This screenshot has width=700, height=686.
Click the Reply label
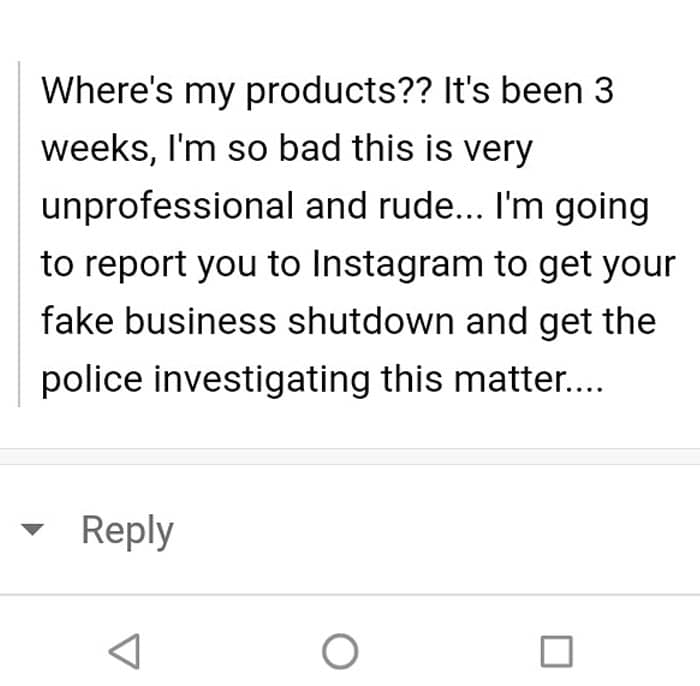127,530
